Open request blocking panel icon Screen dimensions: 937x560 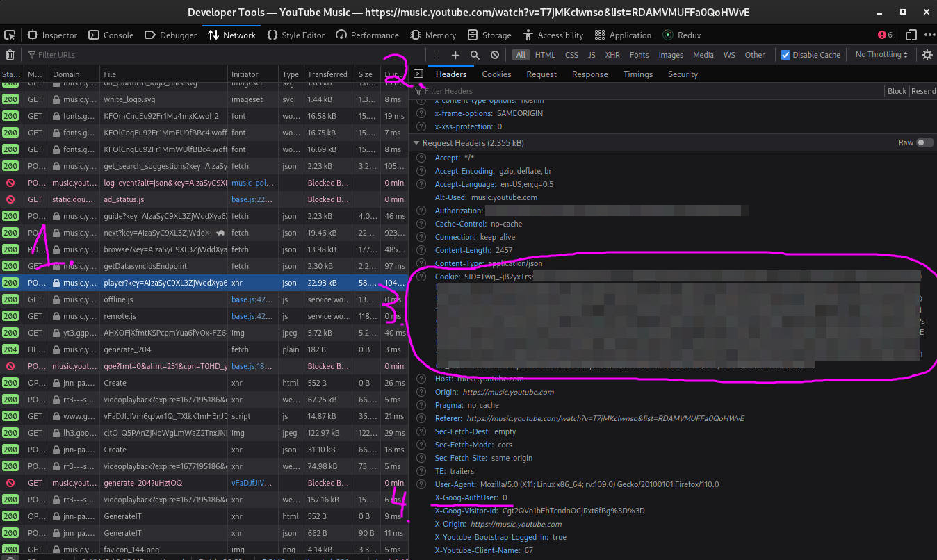pos(494,55)
